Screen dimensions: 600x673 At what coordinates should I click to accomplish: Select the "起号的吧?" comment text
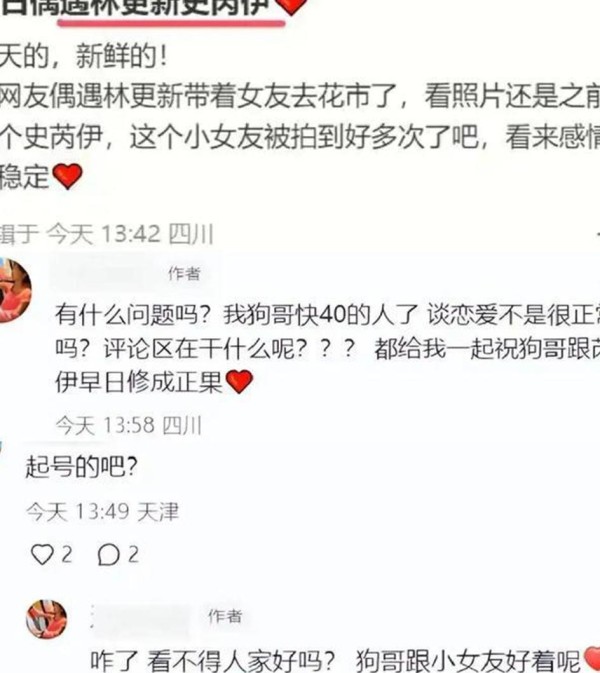click(x=82, y=467)
